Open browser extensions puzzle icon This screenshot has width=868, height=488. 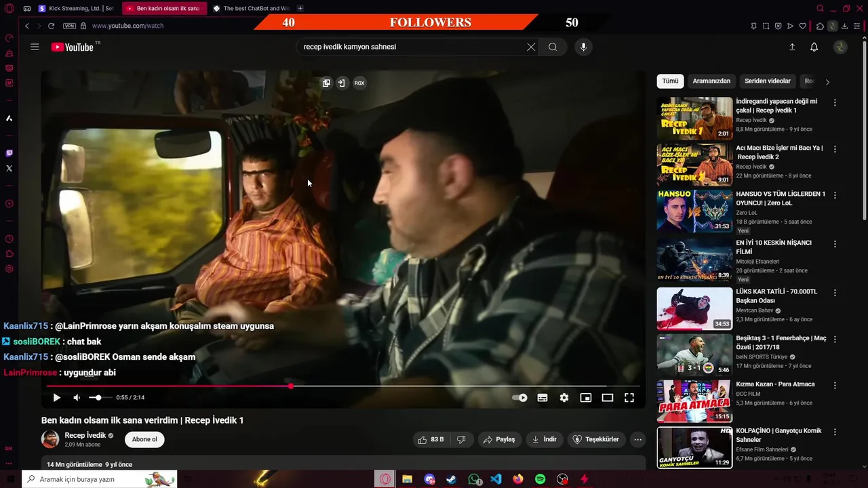[821, 26]
